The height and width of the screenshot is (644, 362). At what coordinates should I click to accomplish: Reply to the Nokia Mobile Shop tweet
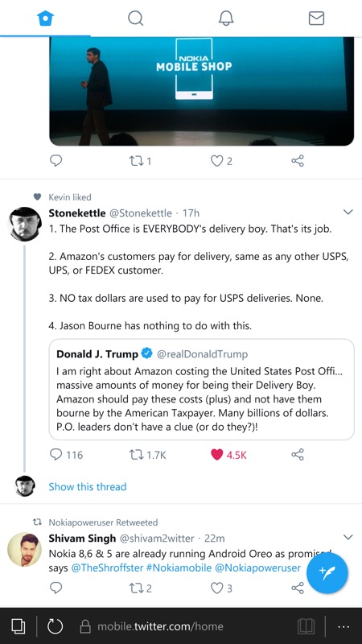pos(56,160)
